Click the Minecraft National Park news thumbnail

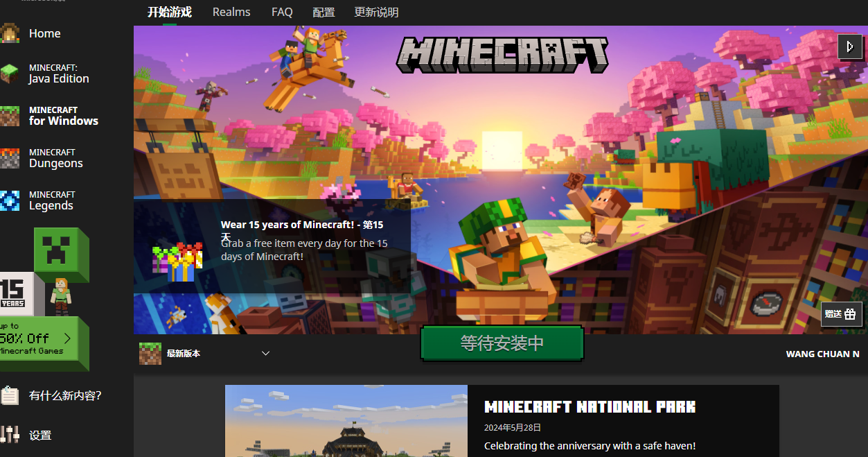346,421
